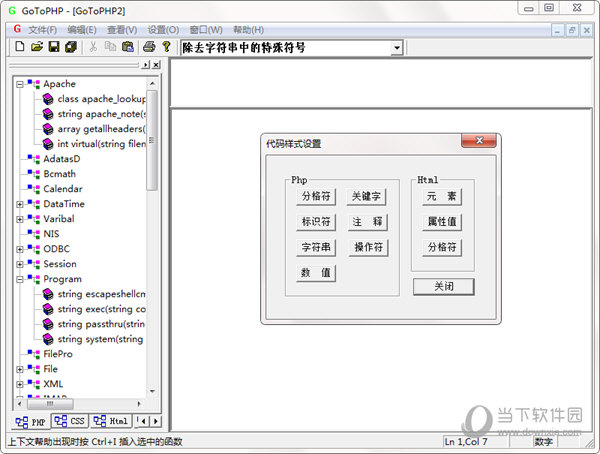Click the 关键字 button

tap(366, 196)
